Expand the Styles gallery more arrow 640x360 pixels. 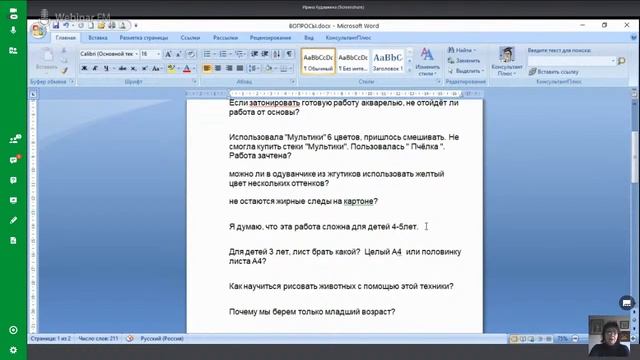pos(410,70)
